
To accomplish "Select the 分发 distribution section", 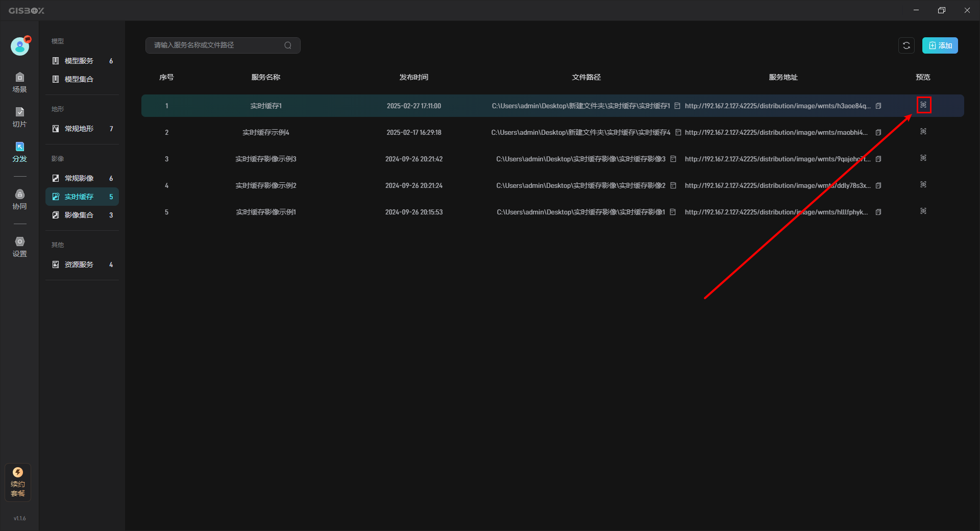I will (x=19, y=152).
